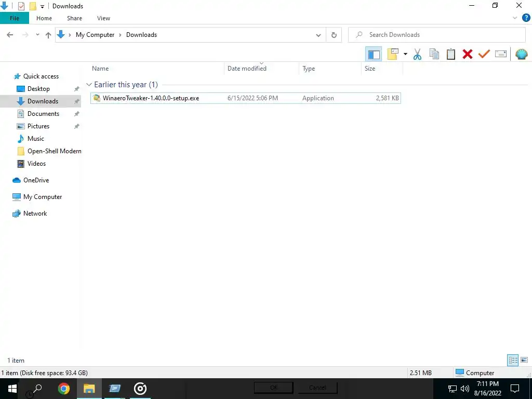Select My Computer in navigation pane
The width and height of the screenshot is (532, 399).
click(43, 197)
